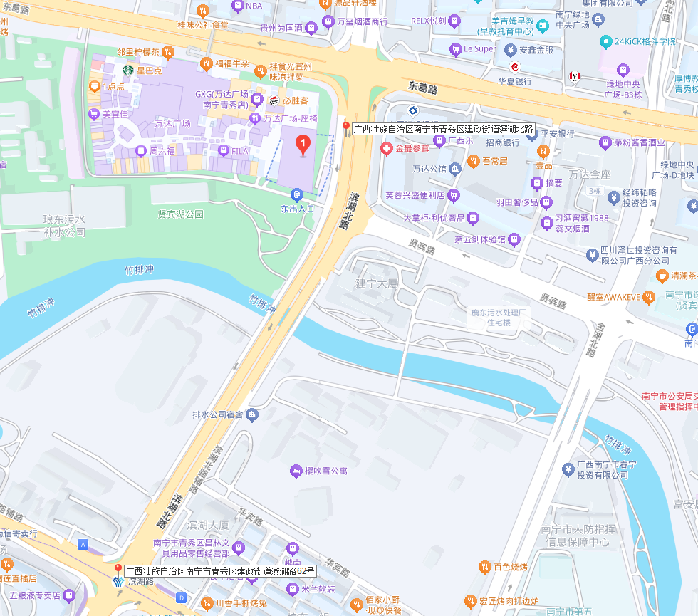Click the metro exit D marker
This screenshot has height=616, width=698.
coord(181,597)
